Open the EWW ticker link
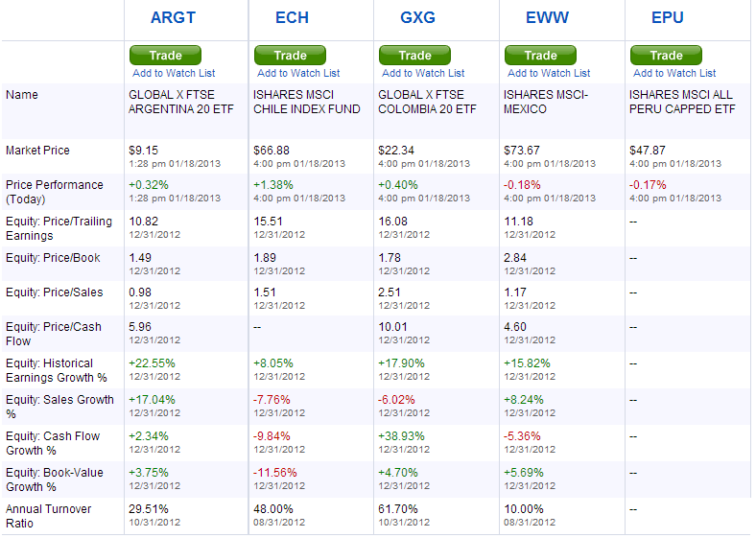The width and height of the screenshot is (756, 538). coord(547,17)
